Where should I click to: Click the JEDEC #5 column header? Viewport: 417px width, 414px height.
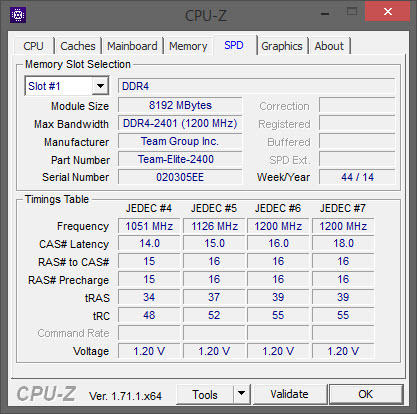[x=214, y=208]
